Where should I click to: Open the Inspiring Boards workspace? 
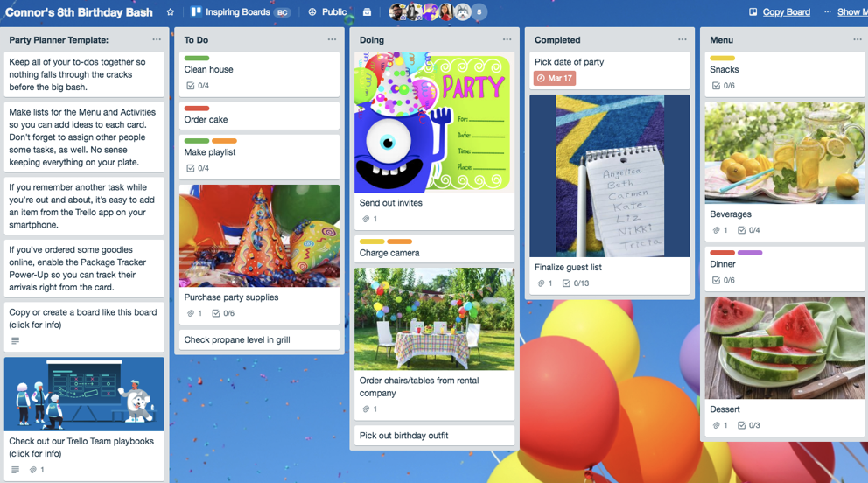(x=238, y=12)
